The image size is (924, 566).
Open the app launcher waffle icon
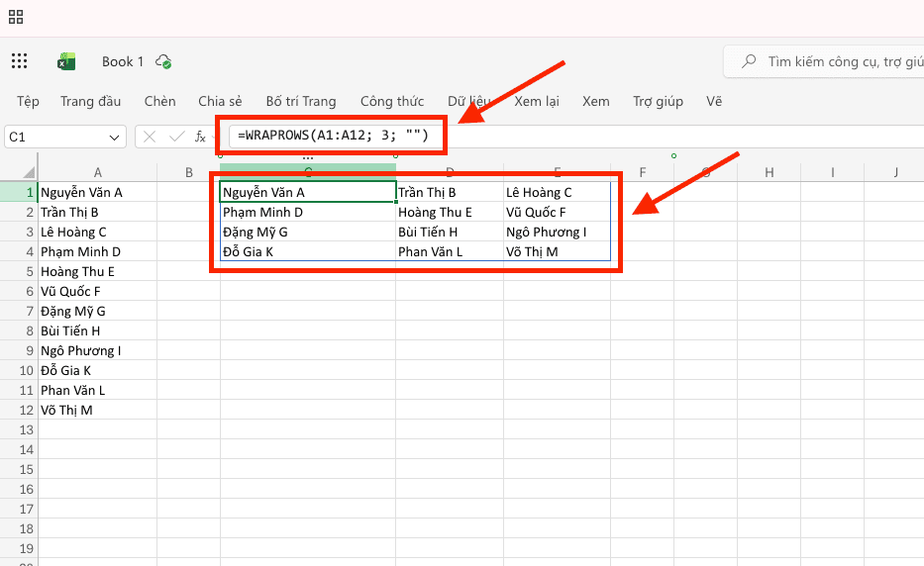[x=20, y=61]
